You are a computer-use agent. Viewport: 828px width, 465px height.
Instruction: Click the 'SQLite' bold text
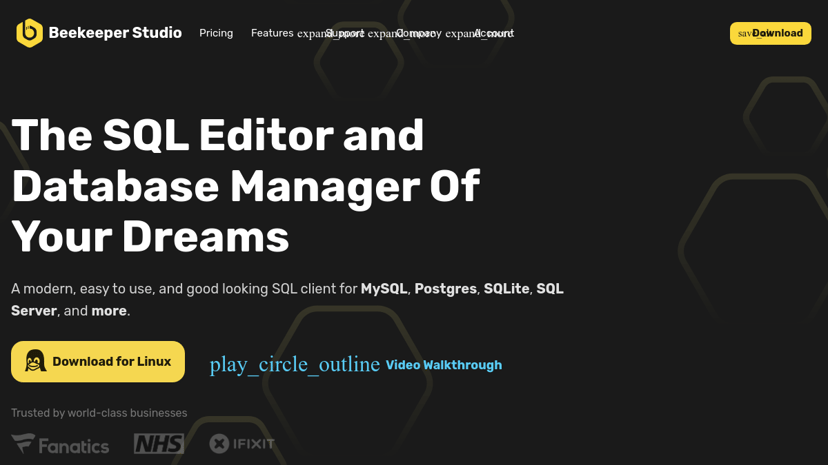click(506, 289)
